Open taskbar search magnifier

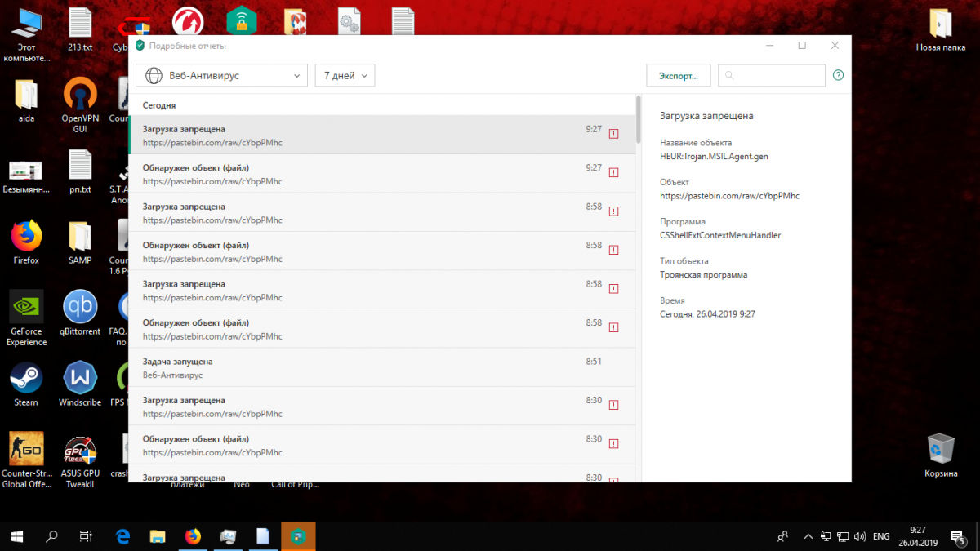(51, 536)
